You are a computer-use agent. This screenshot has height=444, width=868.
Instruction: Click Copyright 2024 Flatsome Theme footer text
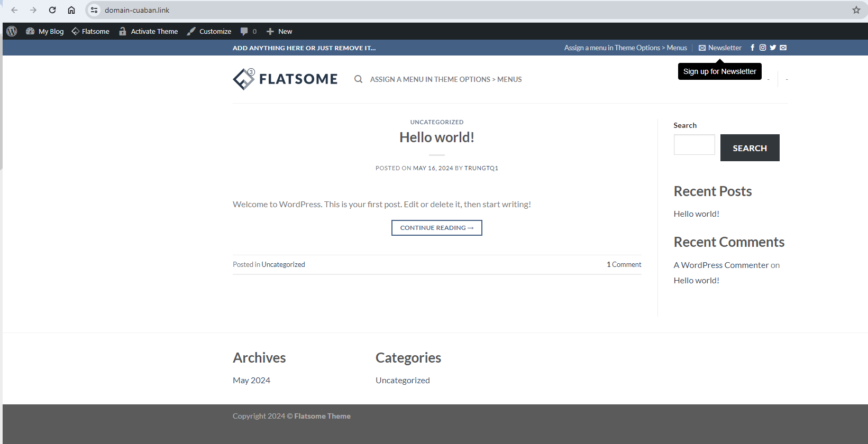[x=291, y=416]
